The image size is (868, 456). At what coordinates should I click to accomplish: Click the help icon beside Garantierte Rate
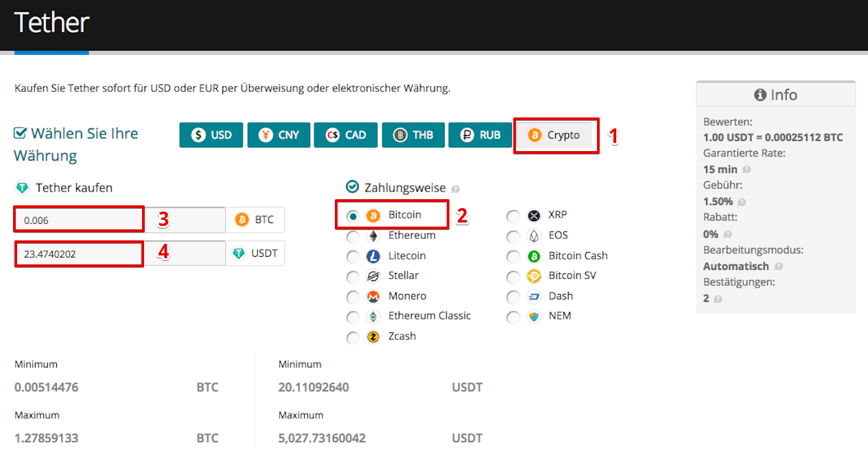(747, 170)
